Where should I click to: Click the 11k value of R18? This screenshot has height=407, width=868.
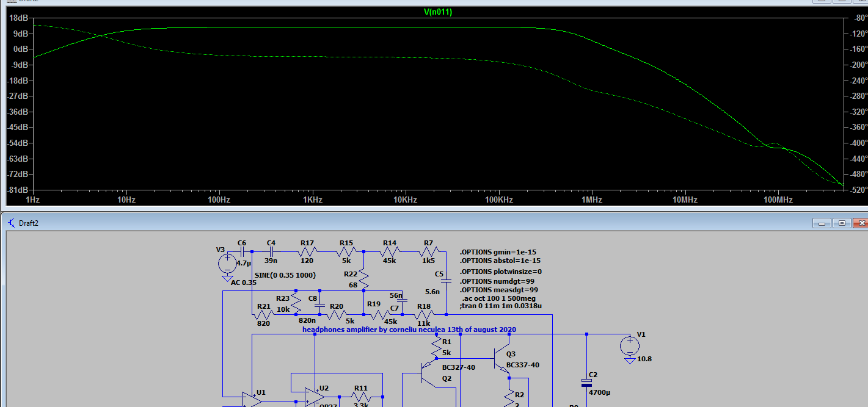[424, 323]
